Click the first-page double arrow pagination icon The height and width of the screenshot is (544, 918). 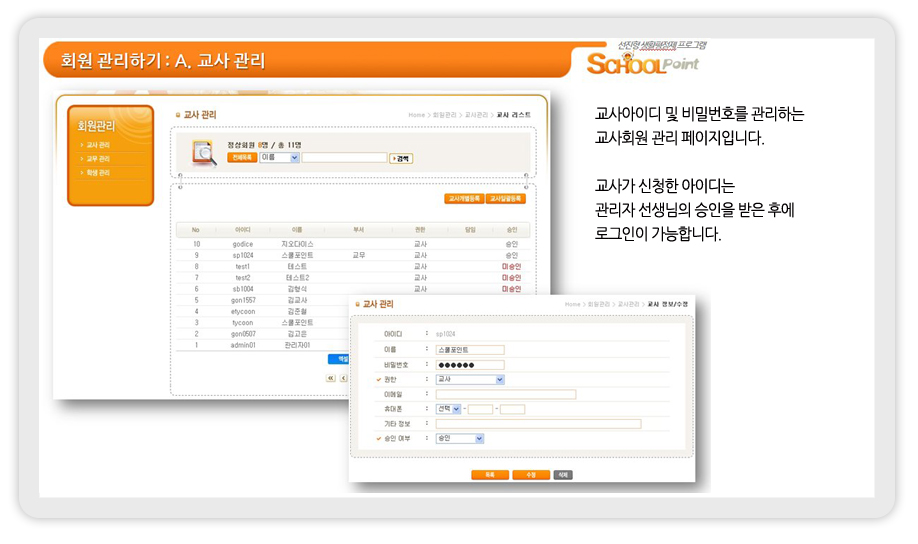coord(331,379)
